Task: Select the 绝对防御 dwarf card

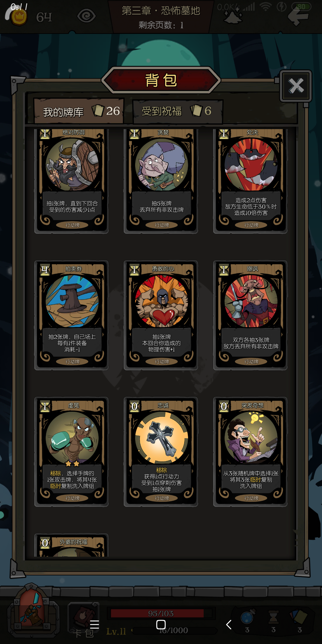Action: pyautogui.click(x=72, y=180)
